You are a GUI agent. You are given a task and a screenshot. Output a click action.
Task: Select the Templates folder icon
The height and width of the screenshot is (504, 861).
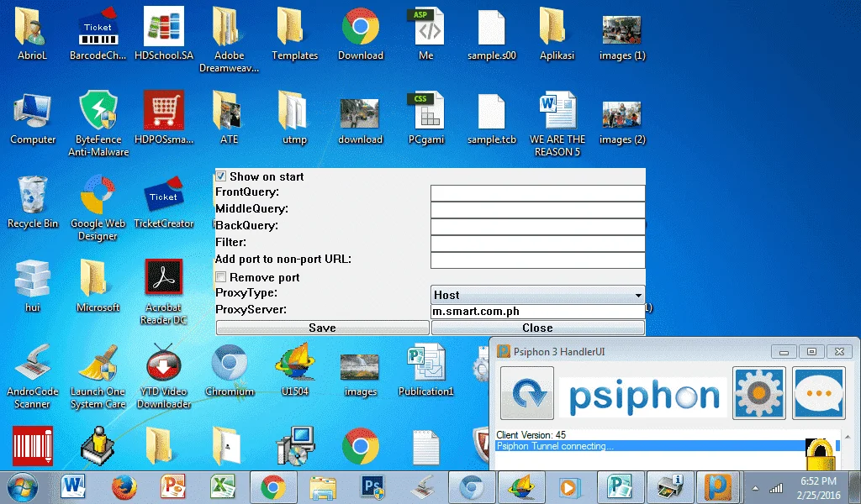coord(295,34)
